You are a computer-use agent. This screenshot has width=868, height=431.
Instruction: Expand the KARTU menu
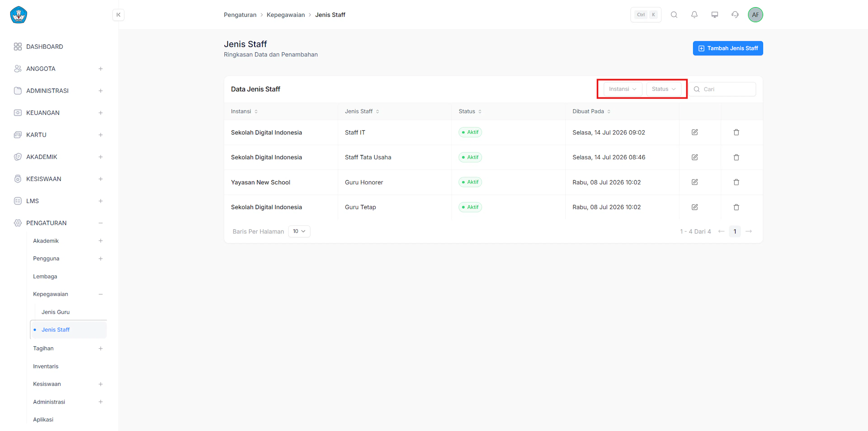coord(100,135)
